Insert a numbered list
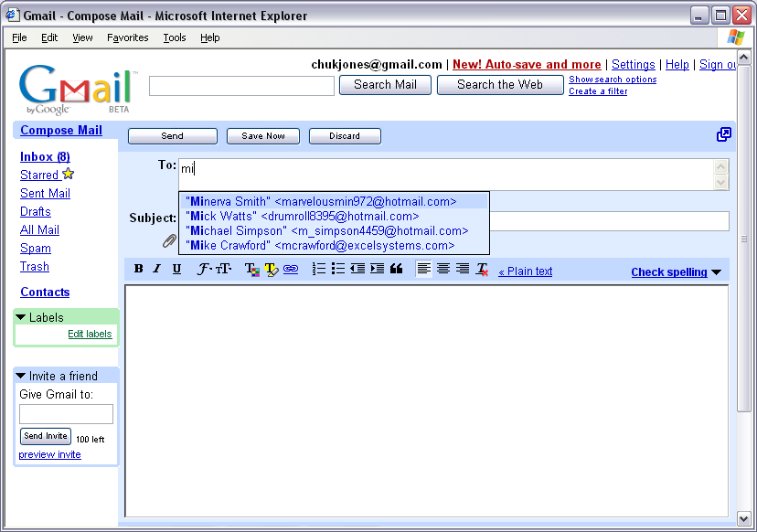This screenshot has height=532, width=757. coord(319,269)
